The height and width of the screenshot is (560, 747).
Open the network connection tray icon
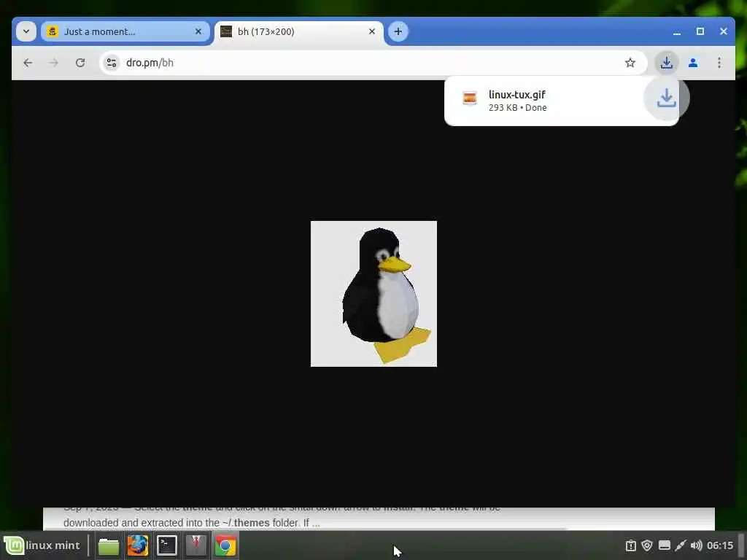coord(681,545)
